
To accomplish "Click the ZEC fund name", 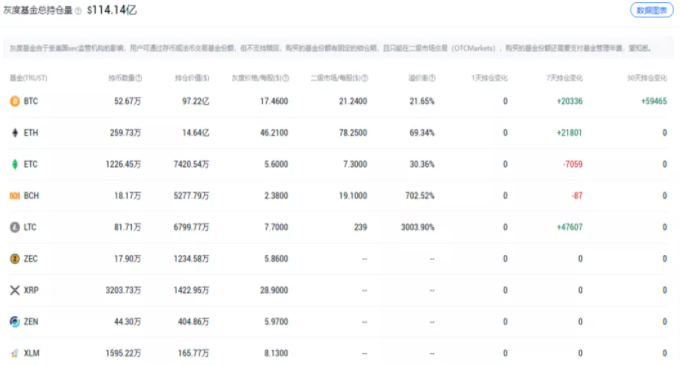I will pos(30,258).
